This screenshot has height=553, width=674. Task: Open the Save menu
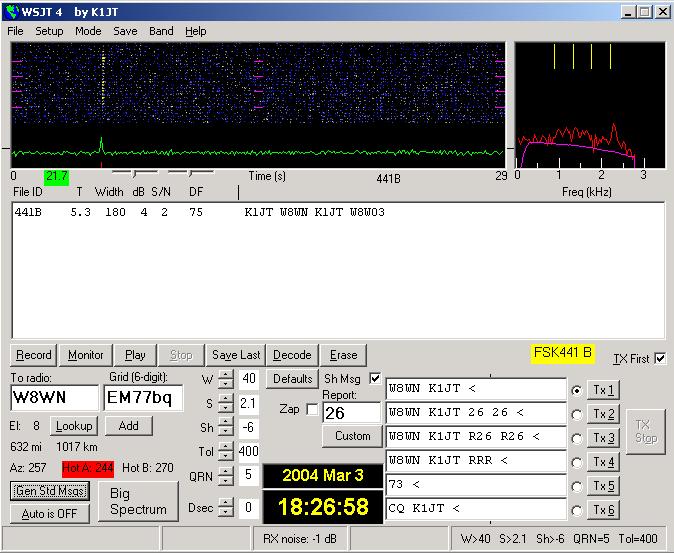(125, 31)
